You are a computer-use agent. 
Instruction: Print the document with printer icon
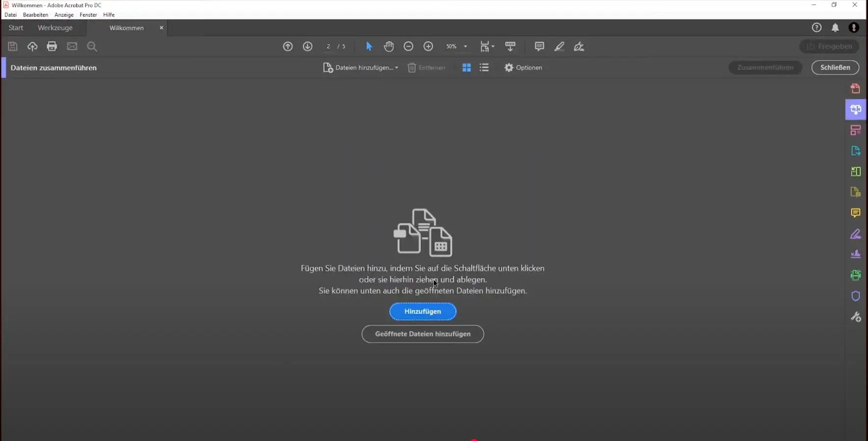click(x=52, y=47)
